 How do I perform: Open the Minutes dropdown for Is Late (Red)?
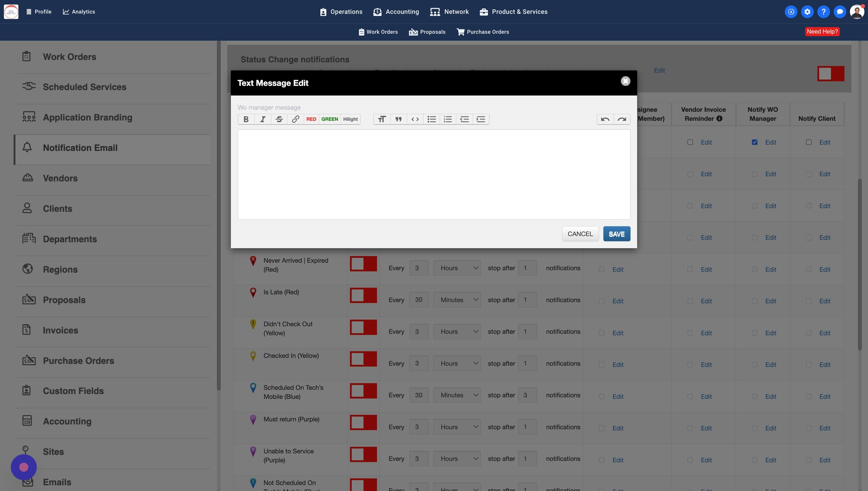click(x=457, y=300)
